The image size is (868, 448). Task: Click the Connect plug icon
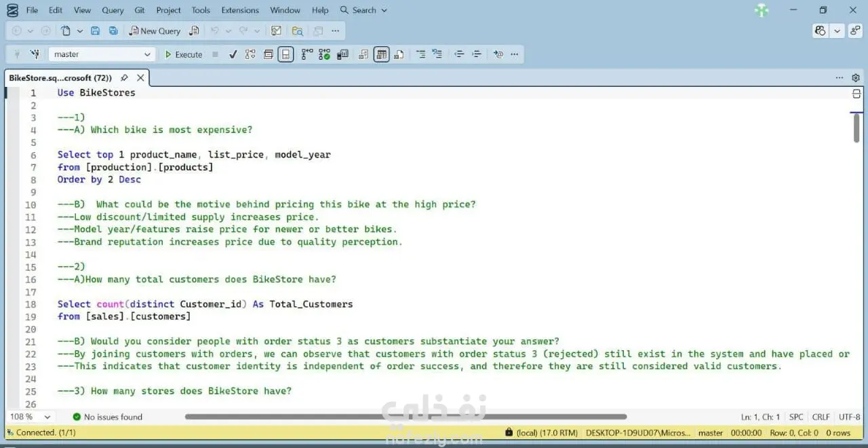click(17, 54)
